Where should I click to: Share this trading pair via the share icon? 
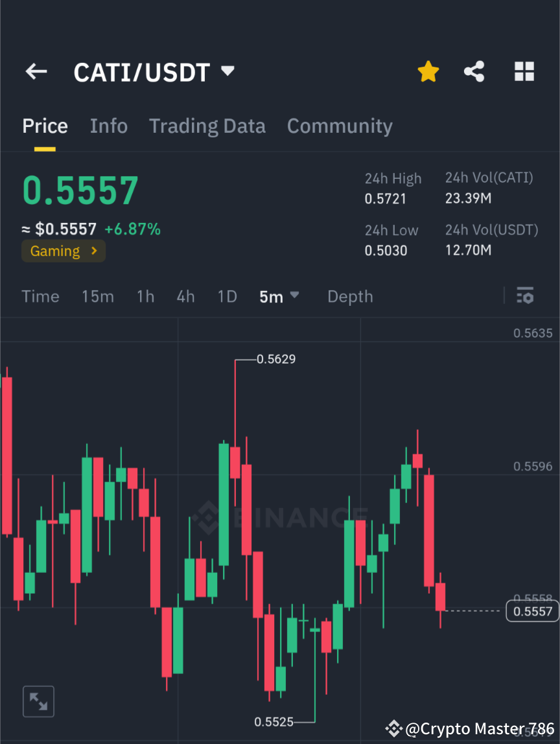(474, 71)
